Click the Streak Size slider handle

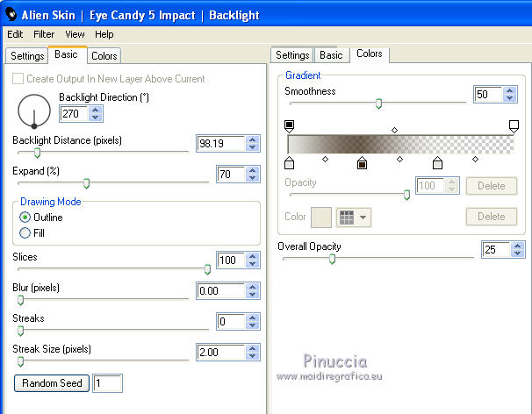21,361
